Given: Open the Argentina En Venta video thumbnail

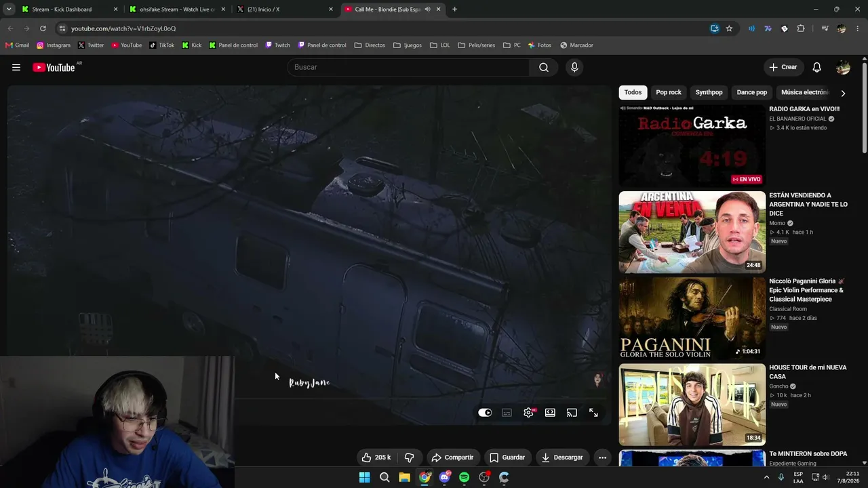Looking at the screenshot, I should [x=692, y=232].
